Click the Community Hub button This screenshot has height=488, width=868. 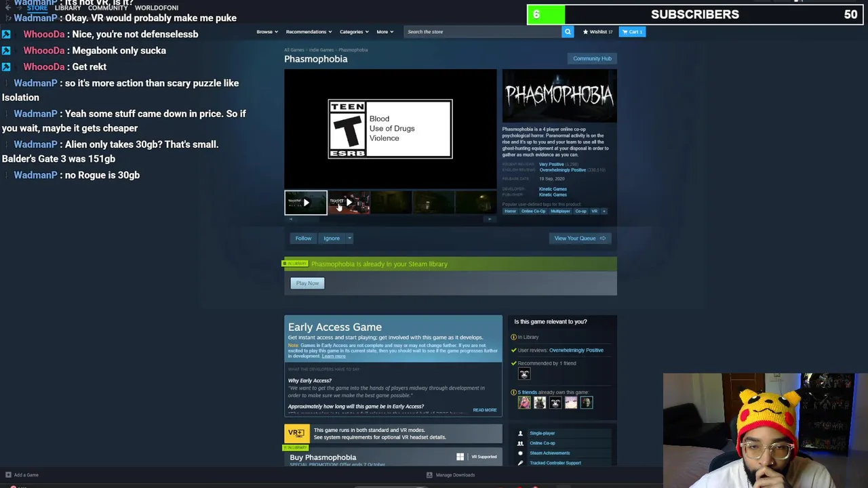pos(592,58)
